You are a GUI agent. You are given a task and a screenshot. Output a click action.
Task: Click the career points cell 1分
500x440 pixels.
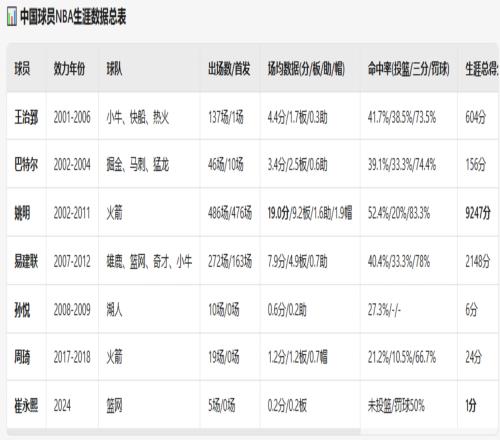pos(471,406)
